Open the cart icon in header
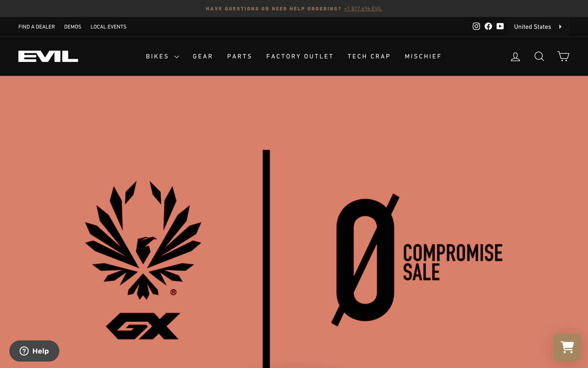588x368 pixels. [x=563, y=56]
